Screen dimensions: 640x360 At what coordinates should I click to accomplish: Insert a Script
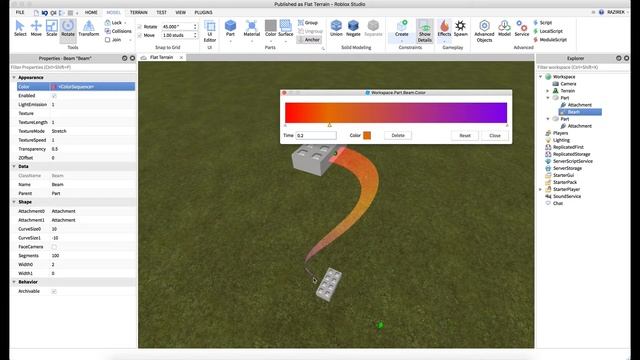(x=543, y=22)
